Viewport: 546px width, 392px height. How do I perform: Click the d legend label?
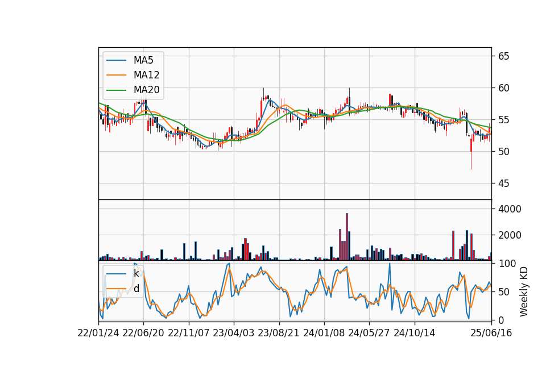[136, 289]
